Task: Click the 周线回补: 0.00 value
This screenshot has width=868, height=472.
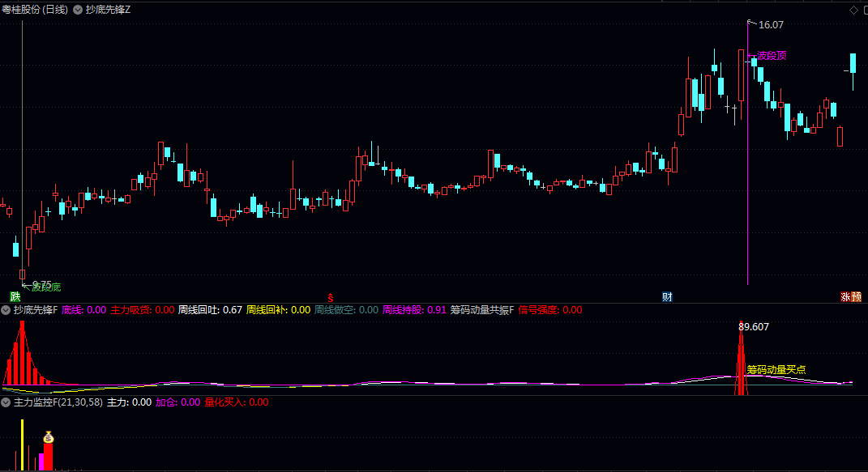Action: 279,310
